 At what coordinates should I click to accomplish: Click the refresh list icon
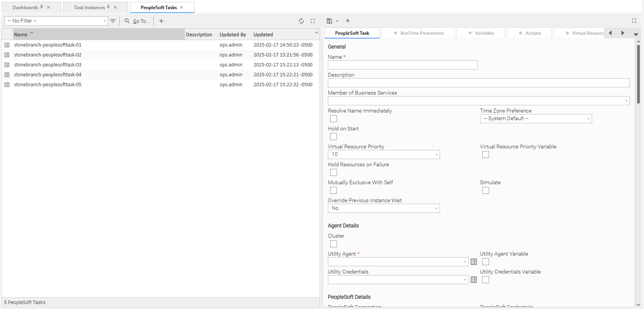pyautogui.click(x=301, y=21)
